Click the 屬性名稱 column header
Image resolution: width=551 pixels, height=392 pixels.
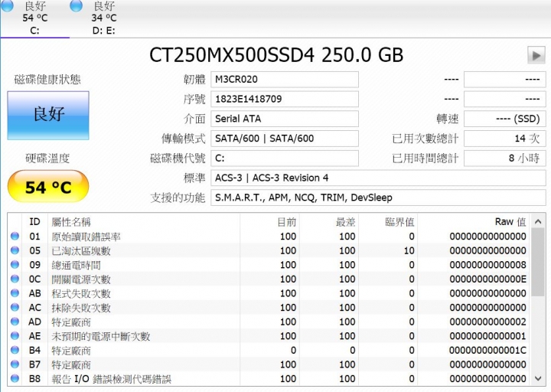click(x=144, y=222)
